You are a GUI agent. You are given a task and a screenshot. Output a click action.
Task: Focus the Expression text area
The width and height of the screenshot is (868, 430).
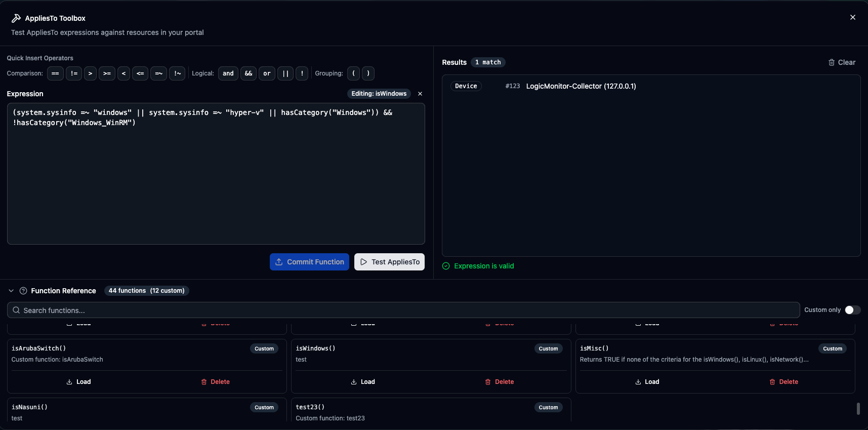pyautogui.click(x=216, y=174)
